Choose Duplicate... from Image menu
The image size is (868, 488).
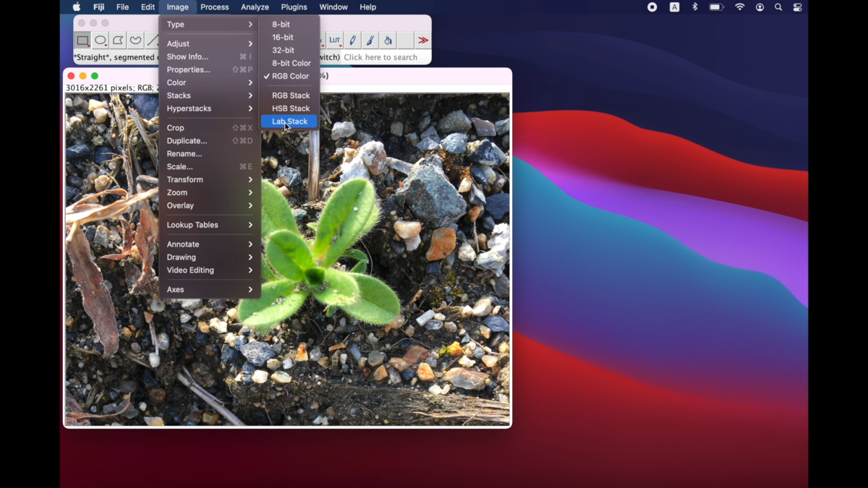210,141
